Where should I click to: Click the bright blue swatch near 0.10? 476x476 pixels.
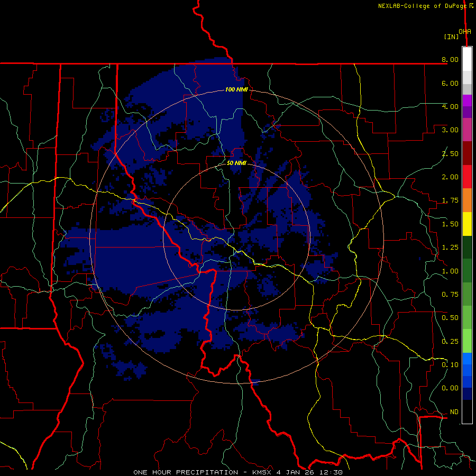pos(467,359)
